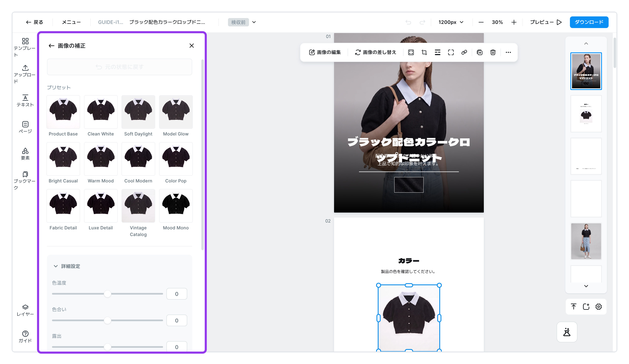The width and height of the screenshot is (629, 364).
Task: Collapse the 詳細設定 section
Action: point(67,266)
